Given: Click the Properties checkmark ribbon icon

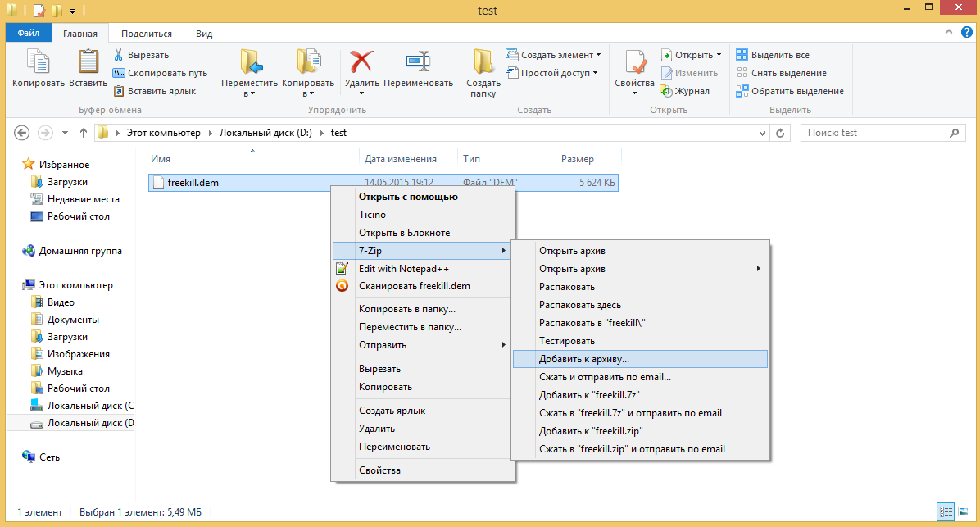Looking at the screenshot, I should [635, 63].
